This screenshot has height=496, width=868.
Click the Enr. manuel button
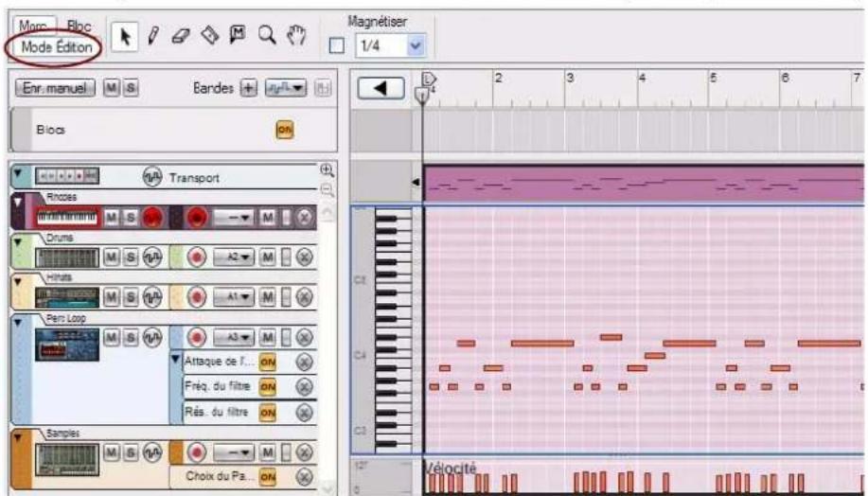55,88
